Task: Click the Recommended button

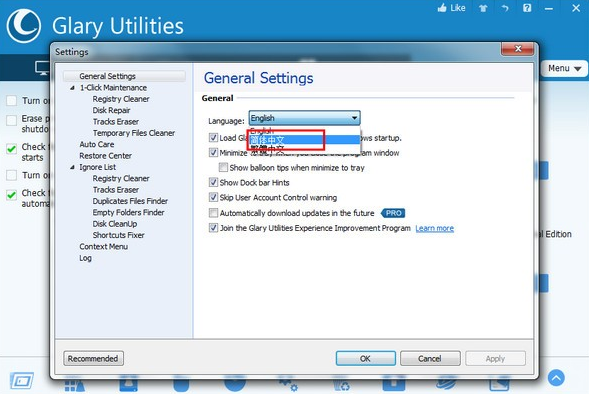Action: coord(93,359)
